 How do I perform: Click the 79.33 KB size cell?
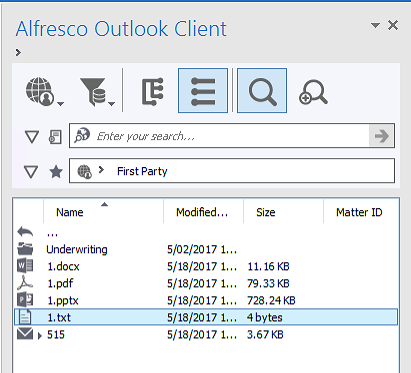268,283
